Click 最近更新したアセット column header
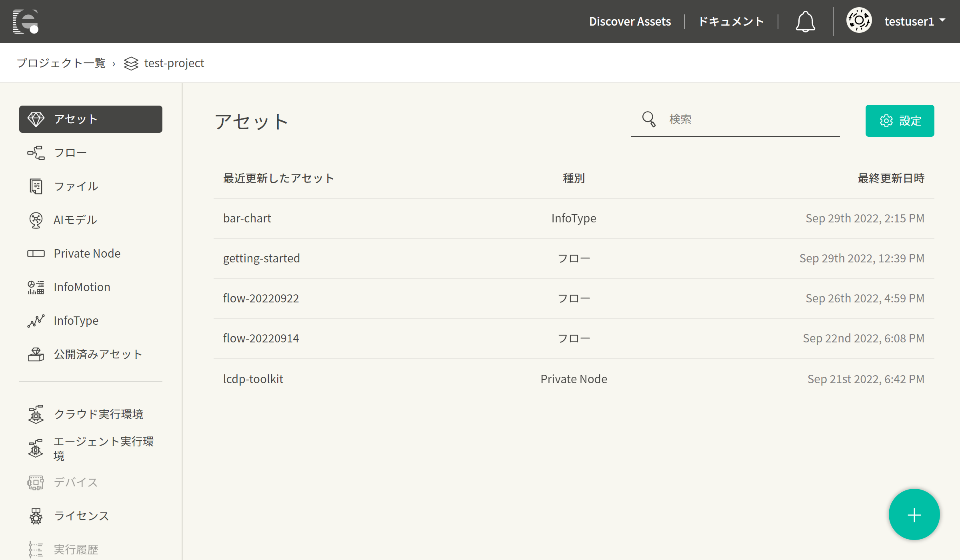Screen dimensions: 960x560 pyautogui.click(x=278, y=178)
